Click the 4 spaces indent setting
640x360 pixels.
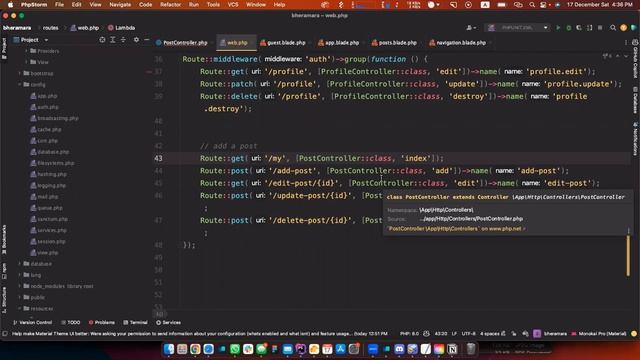490,333
